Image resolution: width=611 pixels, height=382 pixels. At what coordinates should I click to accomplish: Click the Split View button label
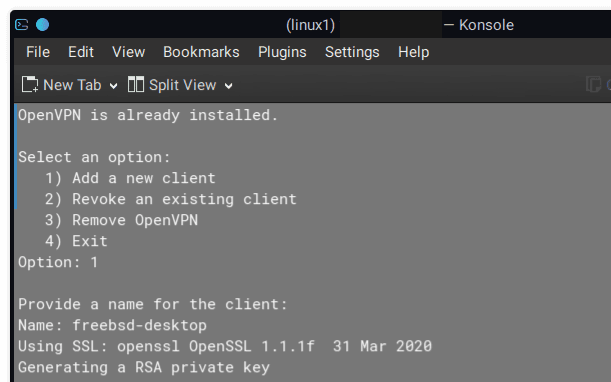coord(182,85)
